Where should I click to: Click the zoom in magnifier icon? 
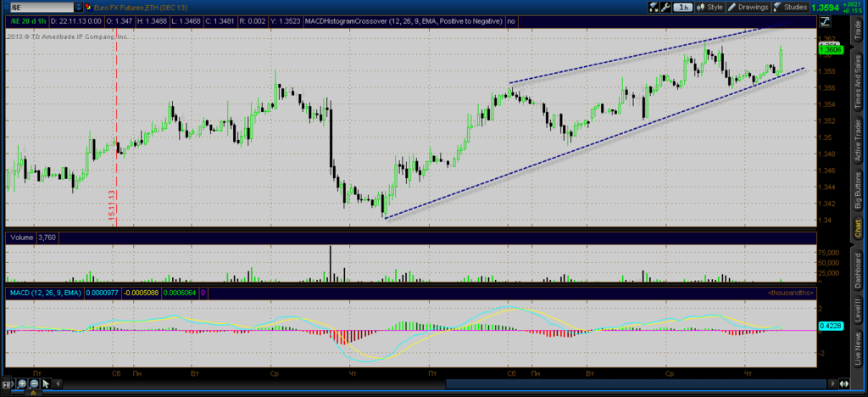pyautogui.click(x=22, y=383)
